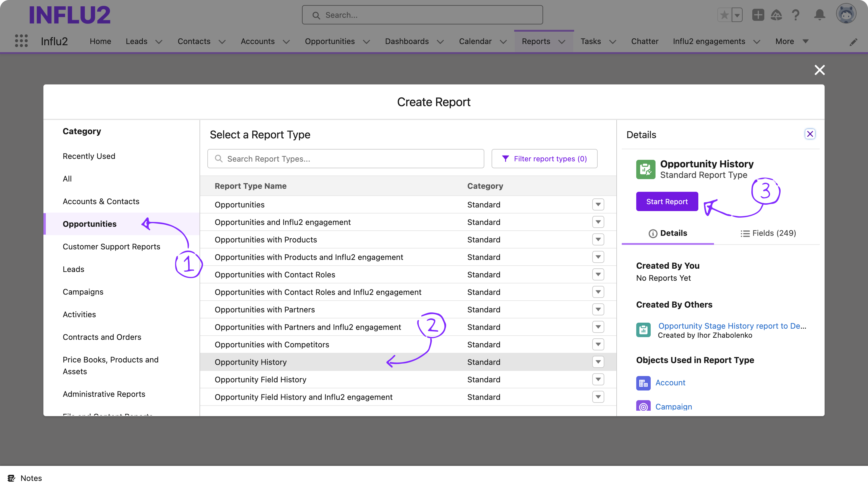Screen dimensions: 868x490
Task: Switch to the Fields (249) tab
Action: click(x=768, y=233)
